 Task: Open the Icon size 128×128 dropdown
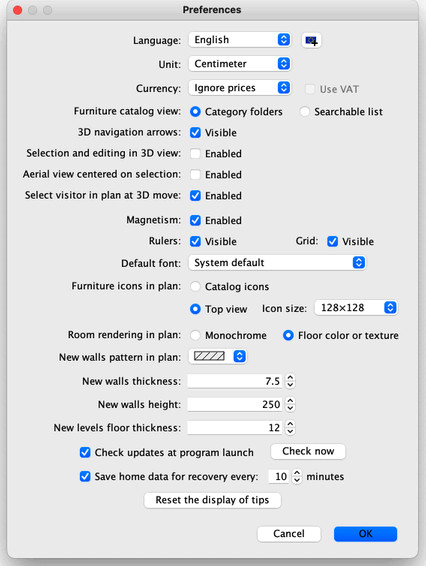[x=356, y=308]
